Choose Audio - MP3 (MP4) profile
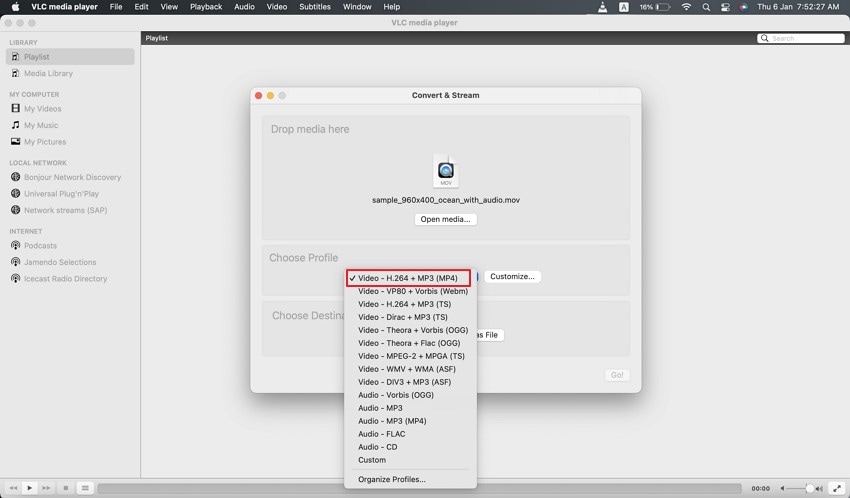850x498 pixels. click(x=411, y=421)
